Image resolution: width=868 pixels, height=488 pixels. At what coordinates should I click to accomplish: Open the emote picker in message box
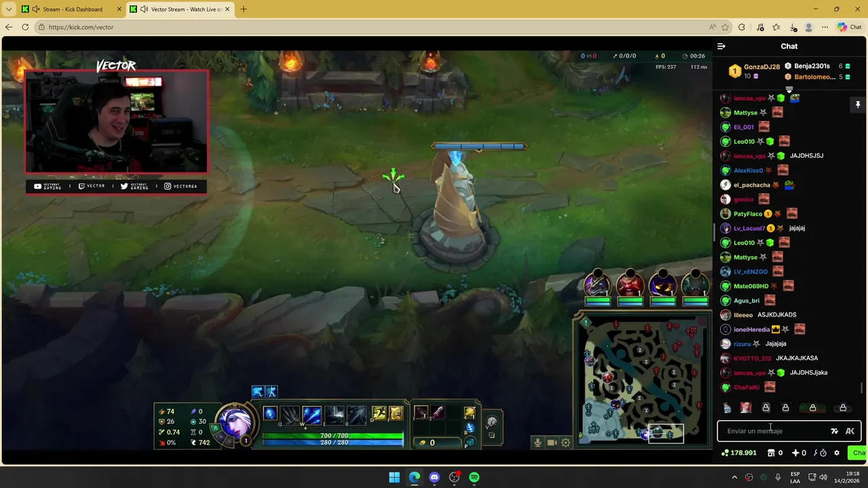pos(834,431)
